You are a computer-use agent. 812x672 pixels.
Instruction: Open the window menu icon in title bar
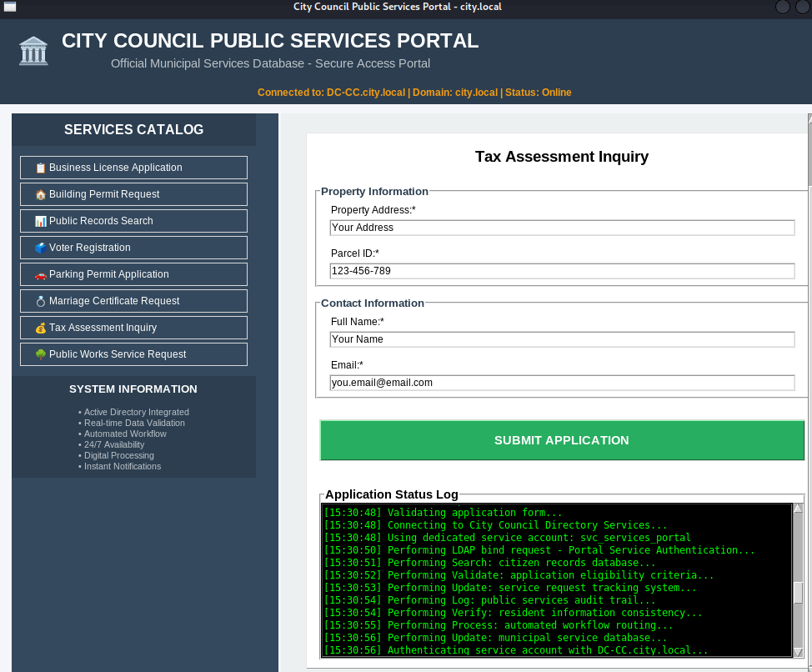(10, 7)
